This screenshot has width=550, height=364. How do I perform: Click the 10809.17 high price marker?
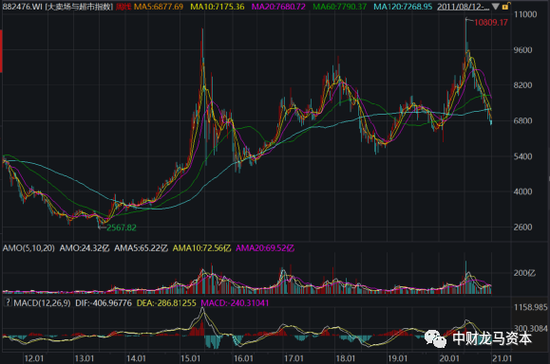tap(491, 23)
